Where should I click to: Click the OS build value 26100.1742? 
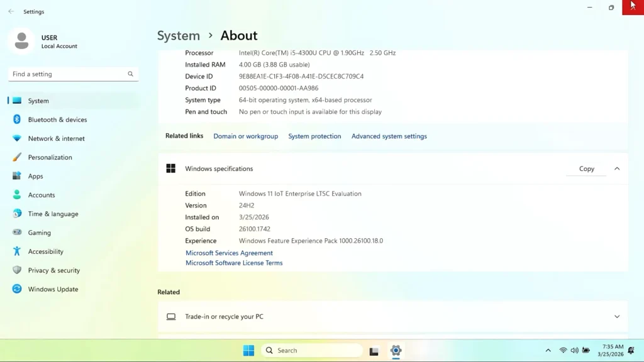(x=254, y=229)
